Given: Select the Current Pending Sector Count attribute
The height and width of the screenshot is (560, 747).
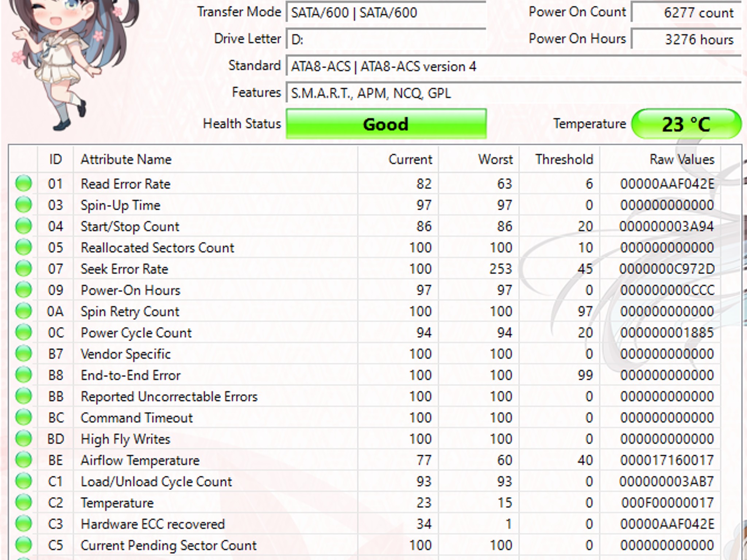Looking at the screenshot, I should point(169,545).
